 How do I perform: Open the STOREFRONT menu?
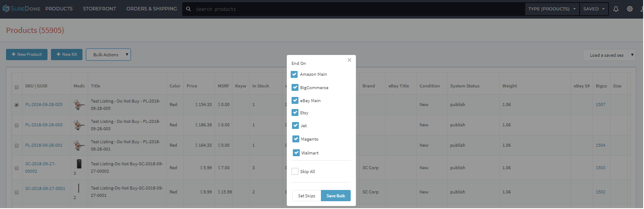pyautogui.click(x=99, y=9)
